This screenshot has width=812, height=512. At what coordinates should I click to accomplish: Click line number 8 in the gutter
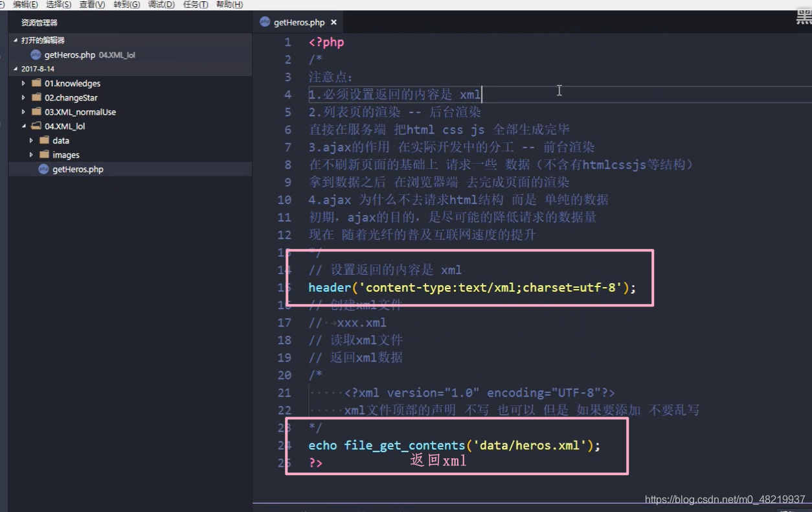[288, 165]
